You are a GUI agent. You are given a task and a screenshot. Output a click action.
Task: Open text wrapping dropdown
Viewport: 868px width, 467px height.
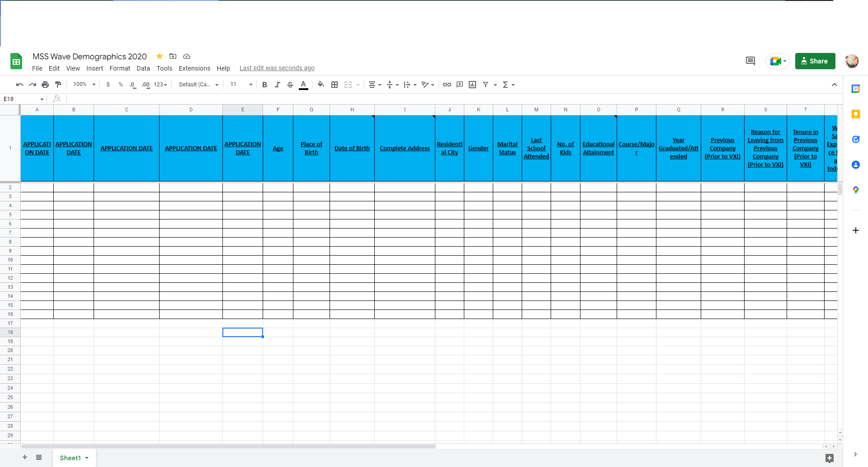pos(410,85)
